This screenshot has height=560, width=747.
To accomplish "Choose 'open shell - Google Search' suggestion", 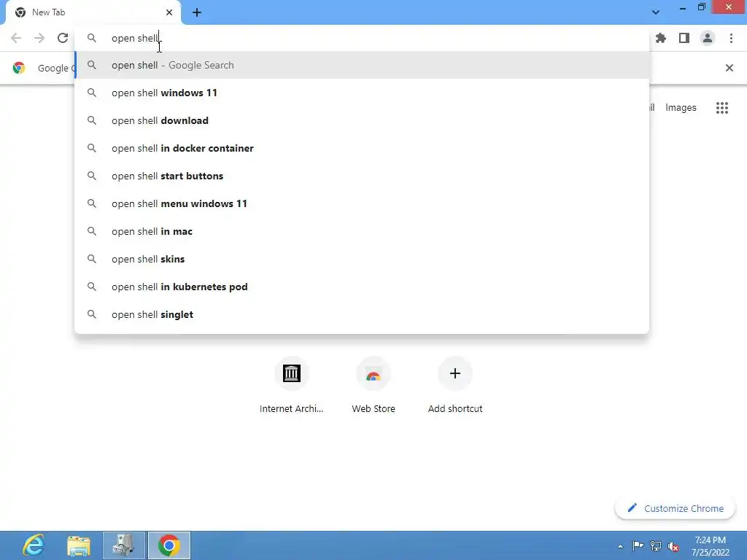I will click(362, 65).
